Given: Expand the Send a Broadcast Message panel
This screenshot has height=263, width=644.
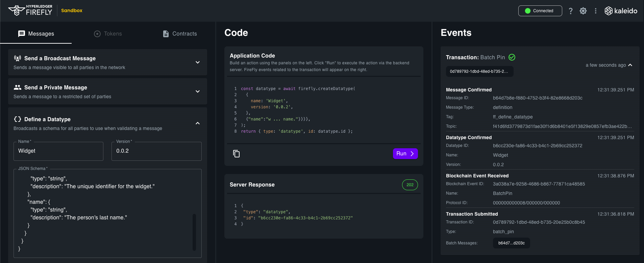Looking at the screenshot, I should coord(198,62).
